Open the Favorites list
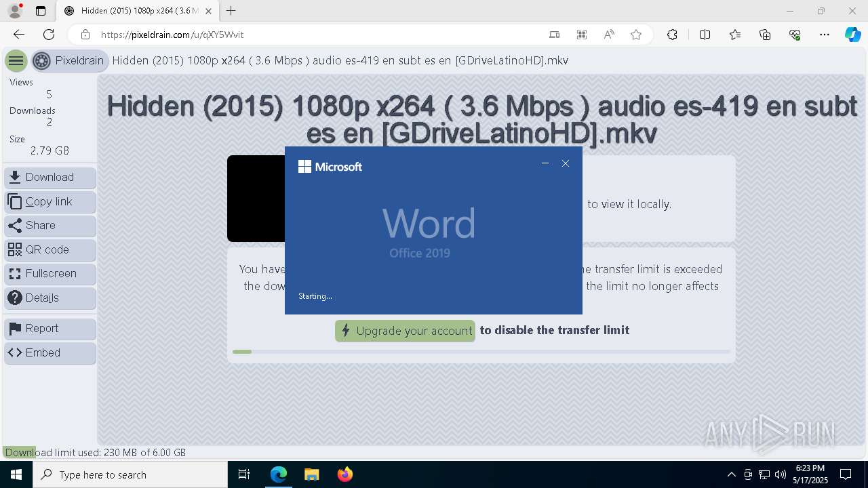Viewport: 868px width, 488px height. (735, 35)
